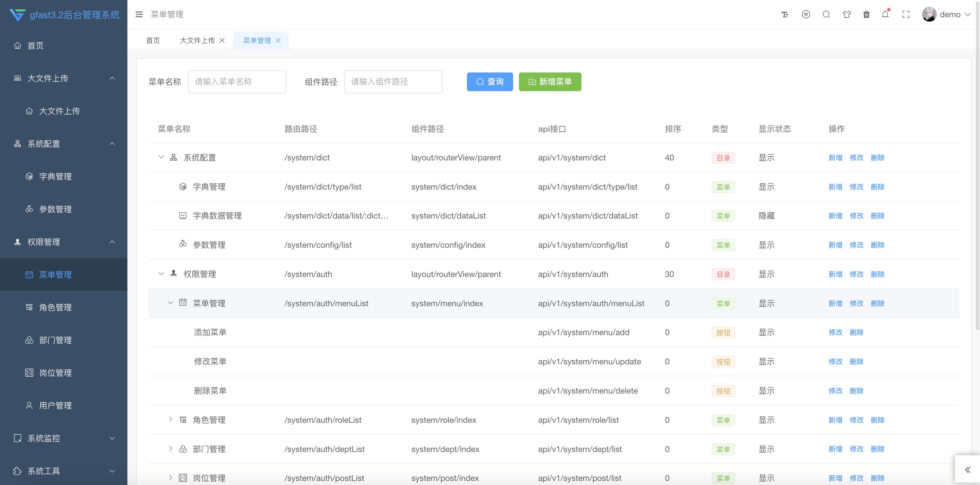Open the search icon in the header
Viewport: 980px width, 485px height.
[x=826, y=14]
